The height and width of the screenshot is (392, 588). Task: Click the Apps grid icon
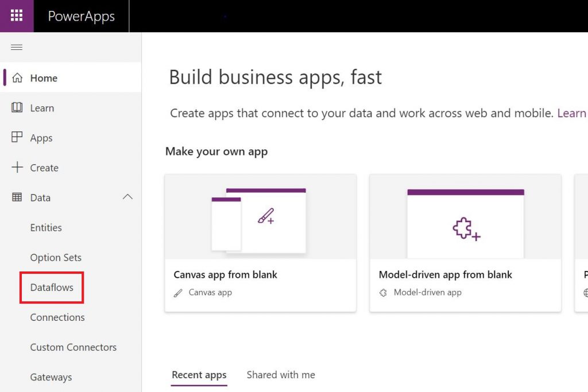[x=17, y=137]
